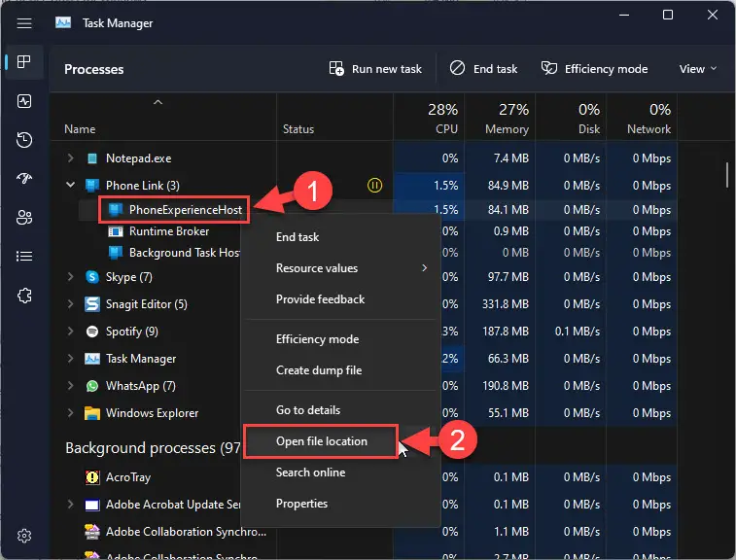Click the Adobe Acrobat Update Service icon
736x560 pixels.
click(x=92, y=505)
